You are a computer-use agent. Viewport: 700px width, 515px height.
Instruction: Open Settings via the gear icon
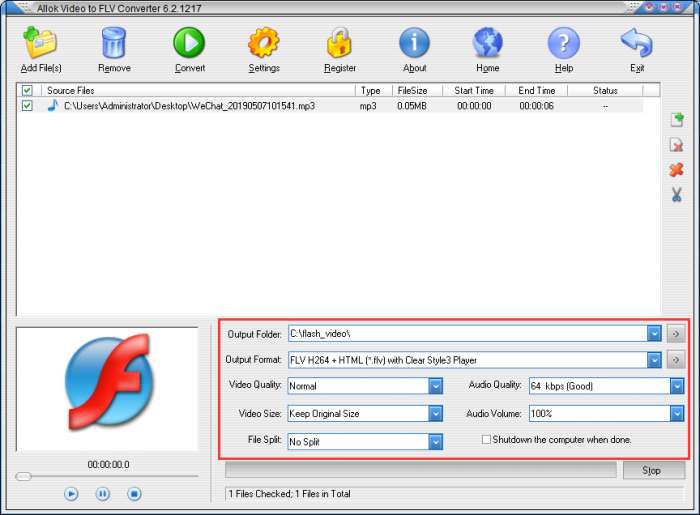pyautogui.click(x=264, y=42)
